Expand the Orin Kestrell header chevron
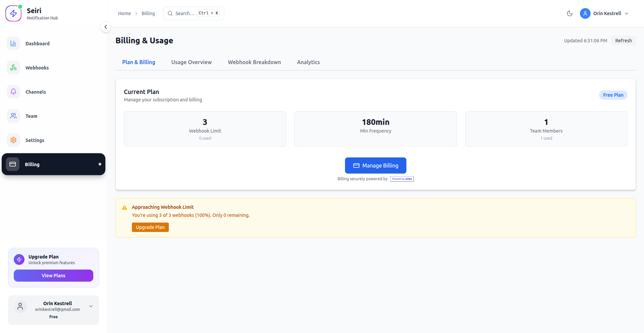This screenshot has width=644, height=333. [x=627, y=13]
